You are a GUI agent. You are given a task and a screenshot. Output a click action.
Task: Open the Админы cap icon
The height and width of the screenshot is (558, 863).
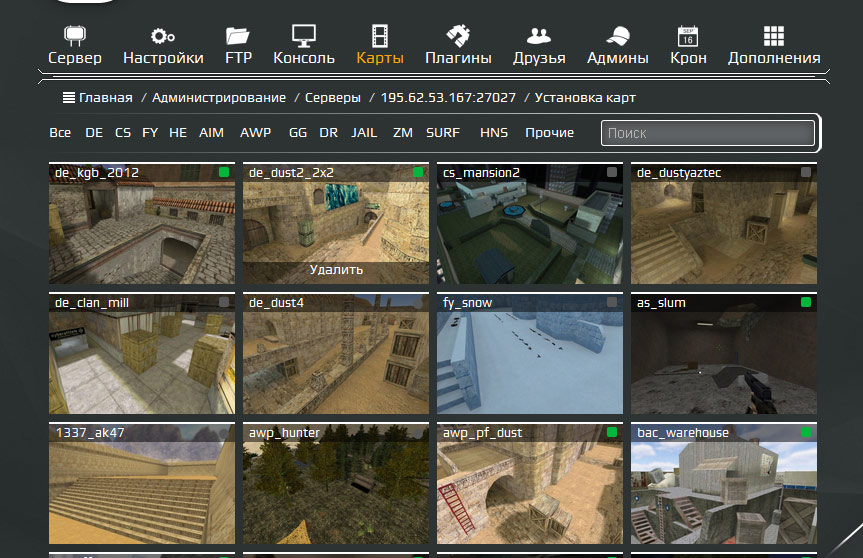point(618,36)
